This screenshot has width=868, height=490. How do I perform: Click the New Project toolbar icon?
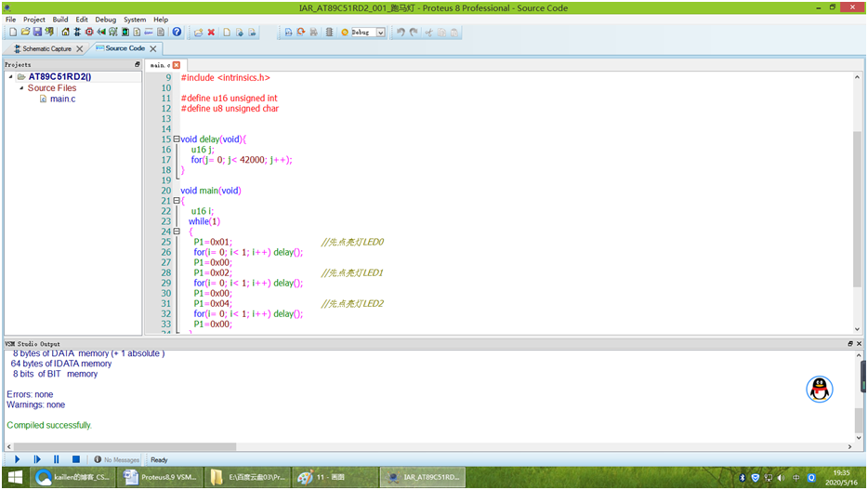pos(13,33)
